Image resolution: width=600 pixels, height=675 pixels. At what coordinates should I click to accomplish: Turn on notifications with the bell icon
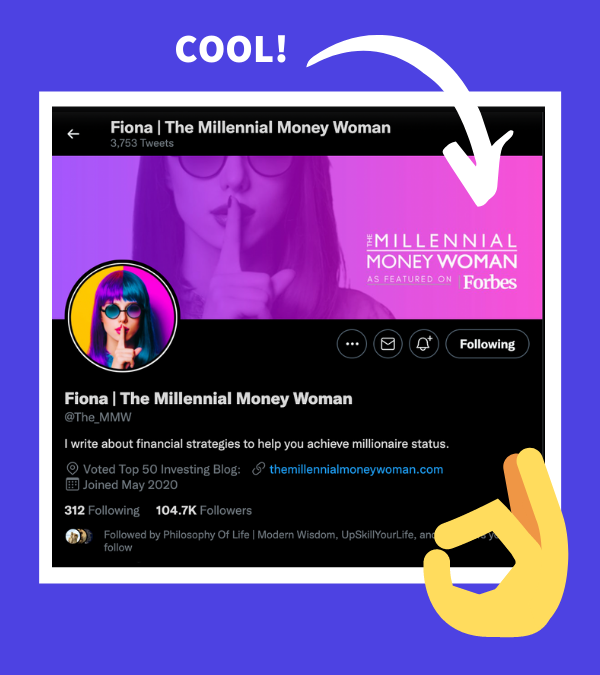pos(424,344)
